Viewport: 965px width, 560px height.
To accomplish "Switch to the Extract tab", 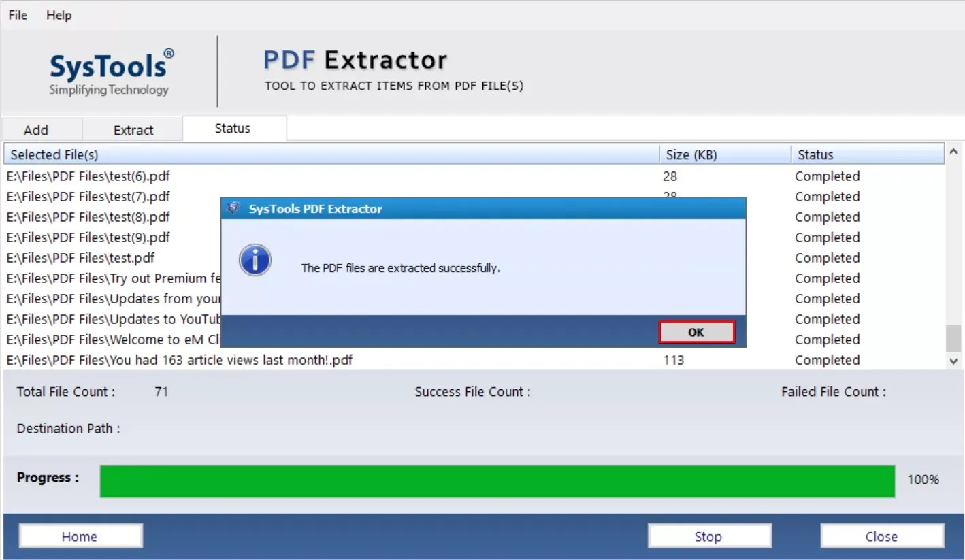I will (133, 129).
